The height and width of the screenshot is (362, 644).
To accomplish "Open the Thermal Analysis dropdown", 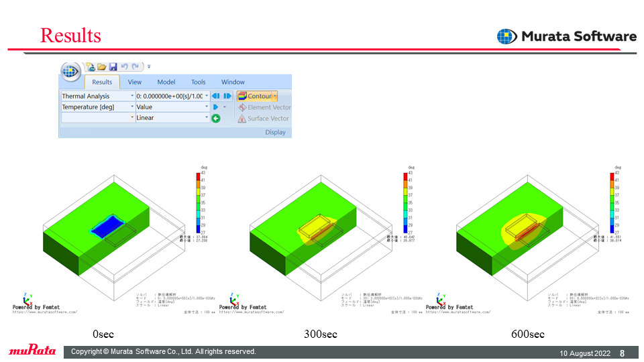I will [98, 96].
